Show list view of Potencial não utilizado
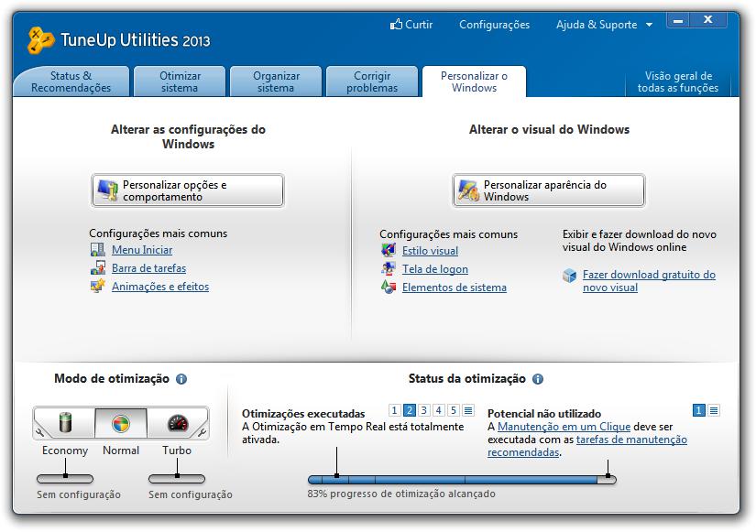756x532 pixels. (x=714, y=410)
